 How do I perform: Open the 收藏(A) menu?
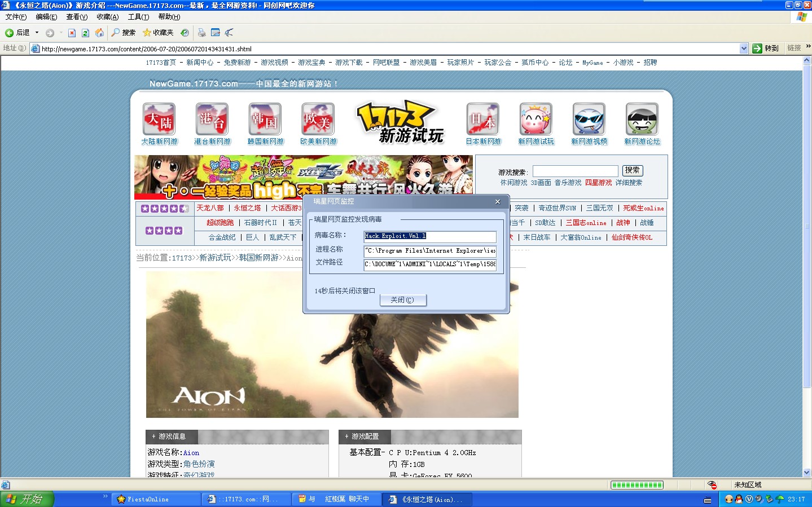pyautogui.click(x=107, y=17)
